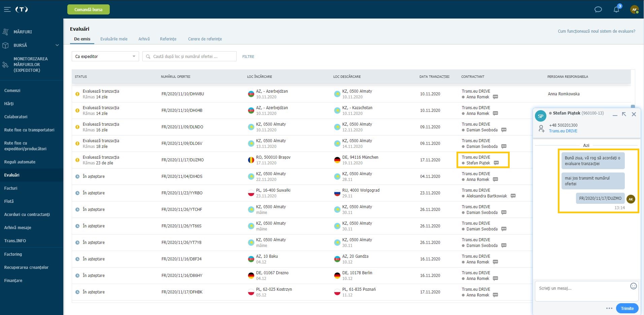Click offer number FR/2020/11/23/YYRBO
Screen dimensions: 644x315
tap(182, 193)
